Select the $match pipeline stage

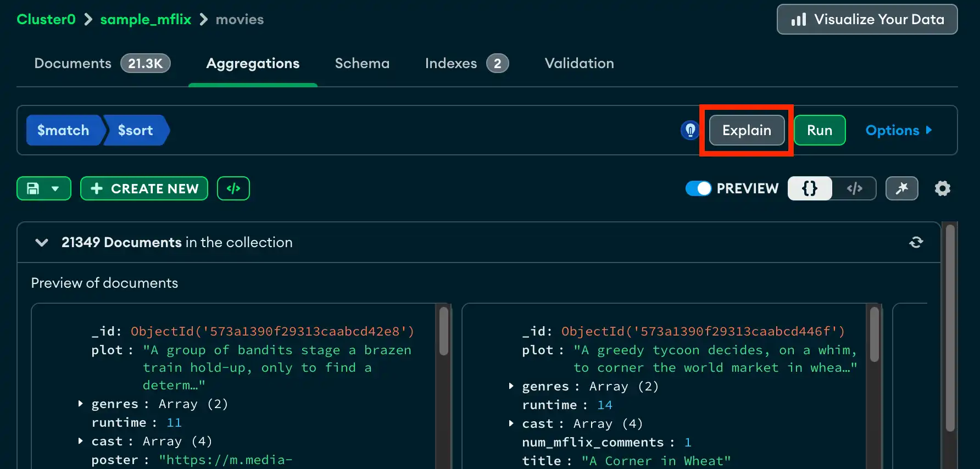tap(63, 130)
